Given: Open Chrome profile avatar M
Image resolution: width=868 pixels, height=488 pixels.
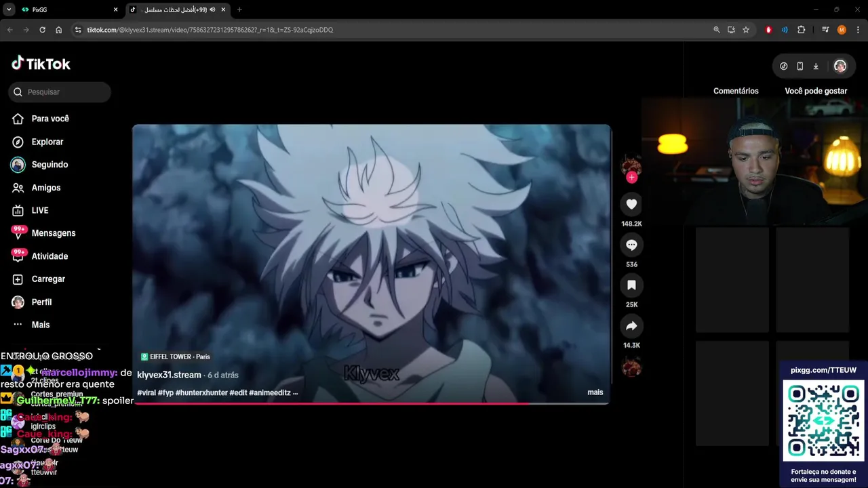Looking at the screenshot, I should [x=842, y=30].
